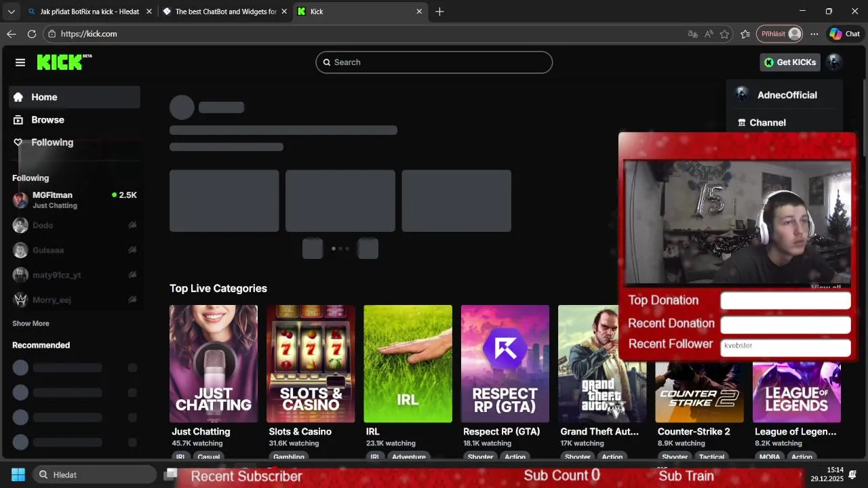868x488 pixels.
Task: Open AdnecOfficial profile entry
Action: (785, 95)
